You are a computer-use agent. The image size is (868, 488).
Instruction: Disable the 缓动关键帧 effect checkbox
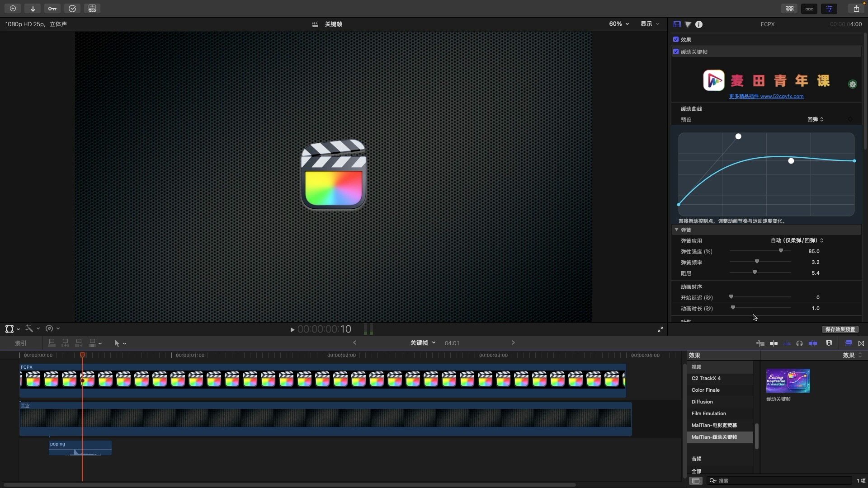676,52
